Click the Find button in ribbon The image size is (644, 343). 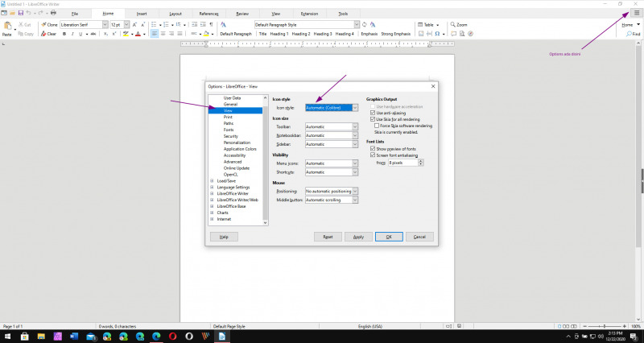coord(633,34)
